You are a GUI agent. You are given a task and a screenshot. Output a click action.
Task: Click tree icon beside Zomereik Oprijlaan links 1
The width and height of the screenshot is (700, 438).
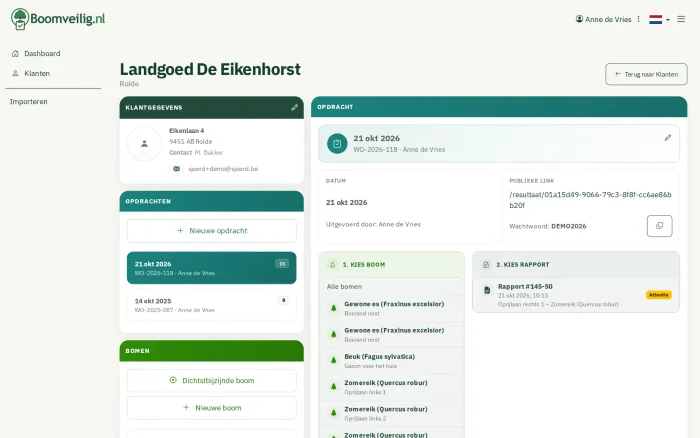click(333, 387)
